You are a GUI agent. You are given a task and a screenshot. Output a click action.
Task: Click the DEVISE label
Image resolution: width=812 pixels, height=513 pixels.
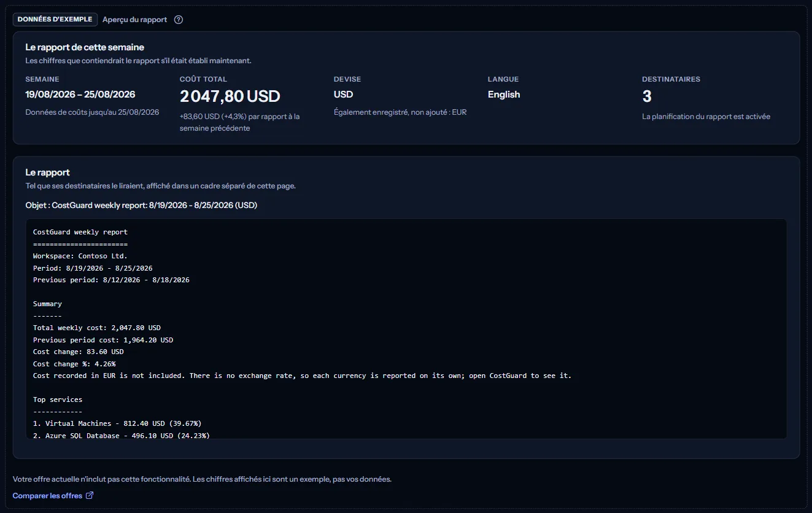click(x=347, y=79)
